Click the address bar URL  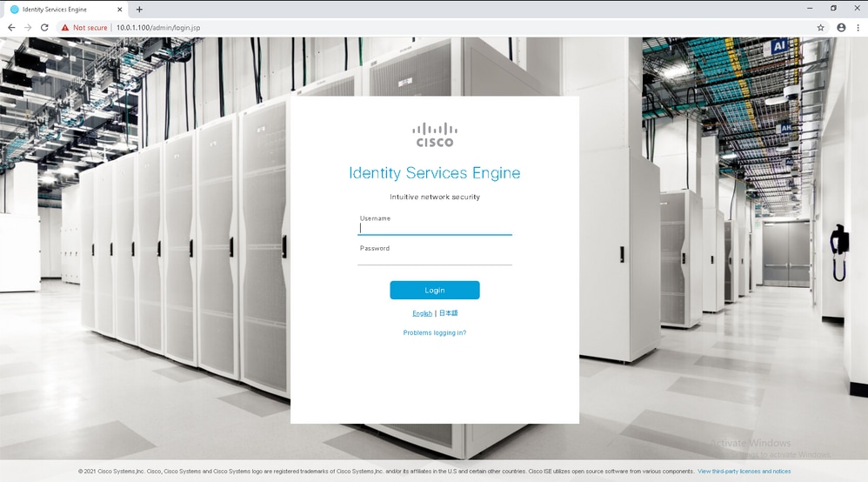[x=158, y=28]
